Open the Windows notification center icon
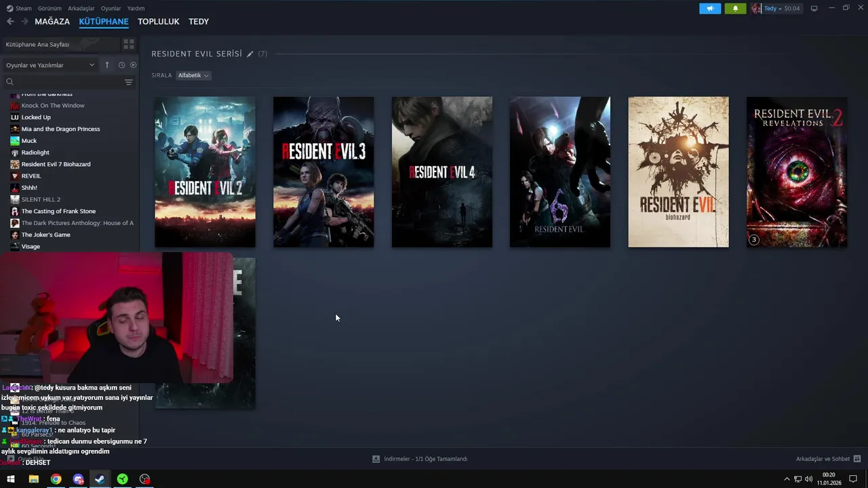Viewport: 868px width, 488px height. tap(853, 479)
